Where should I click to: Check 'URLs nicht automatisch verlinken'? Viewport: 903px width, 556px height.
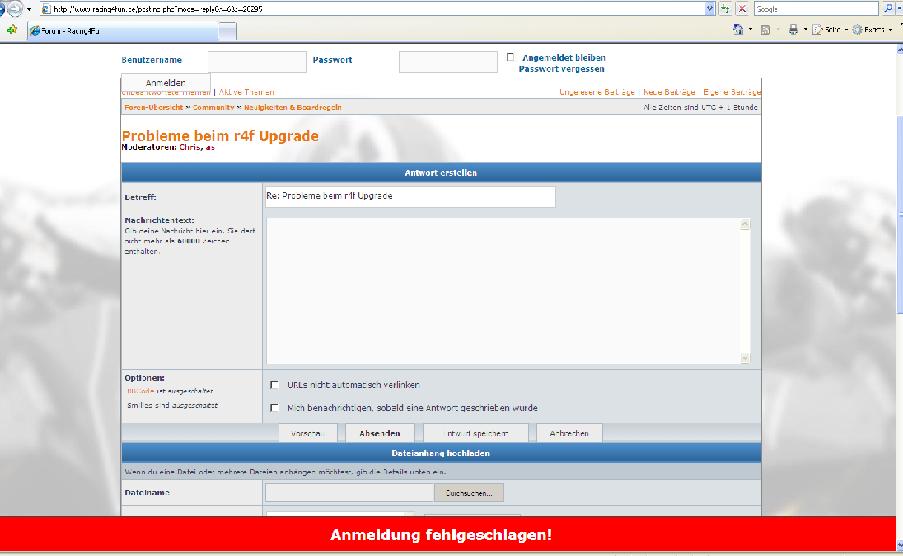coord(275,385)
